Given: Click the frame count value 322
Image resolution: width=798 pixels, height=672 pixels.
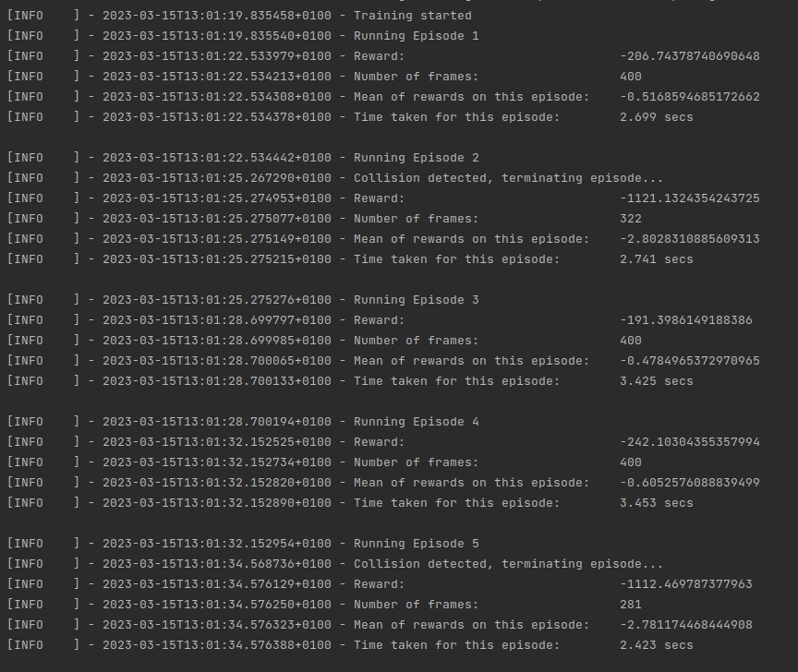Looking at the screenshot, I should pos(631,219).
